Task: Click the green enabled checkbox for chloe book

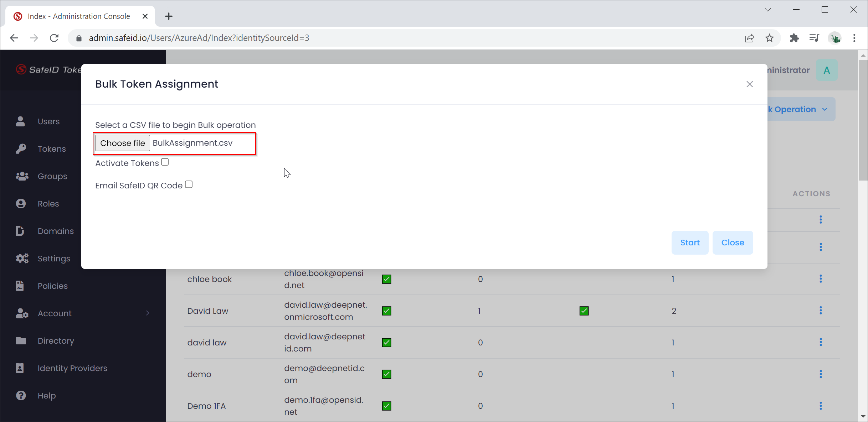Action: click(386, 279)
